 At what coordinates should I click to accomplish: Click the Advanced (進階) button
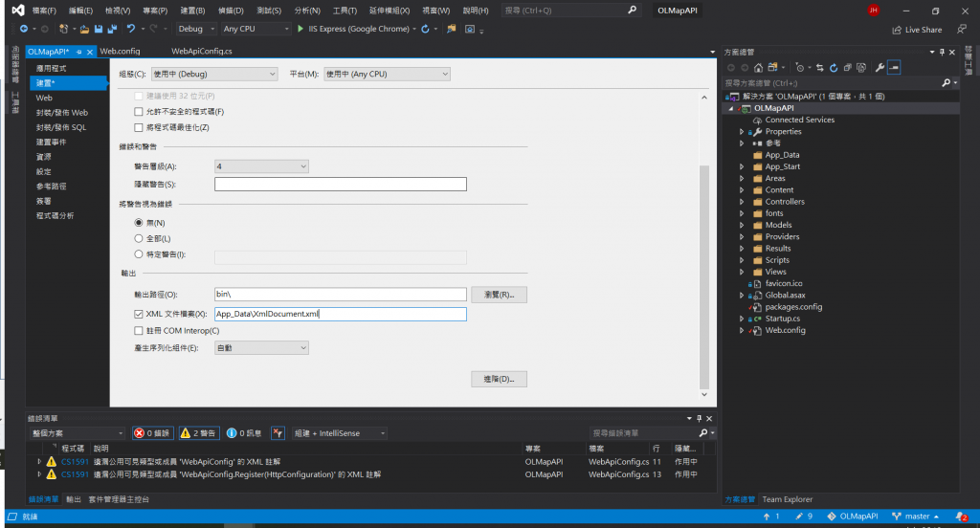tap(499, 380)
